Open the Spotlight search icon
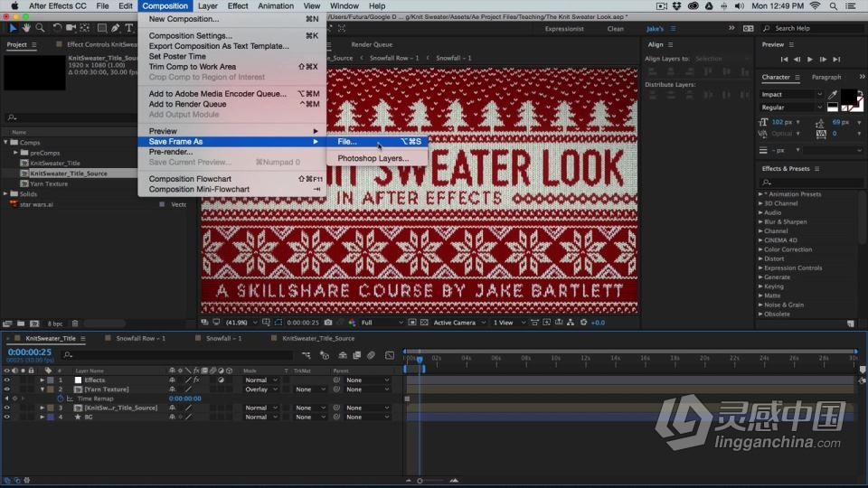Viewport: 868px width, 488px height. pyautogui.click(x=833, y=6)
